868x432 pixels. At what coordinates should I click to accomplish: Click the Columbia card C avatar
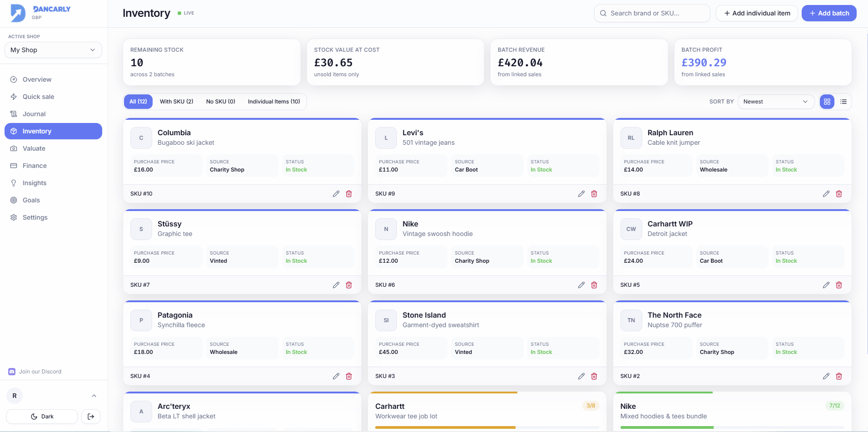(141, 138)
